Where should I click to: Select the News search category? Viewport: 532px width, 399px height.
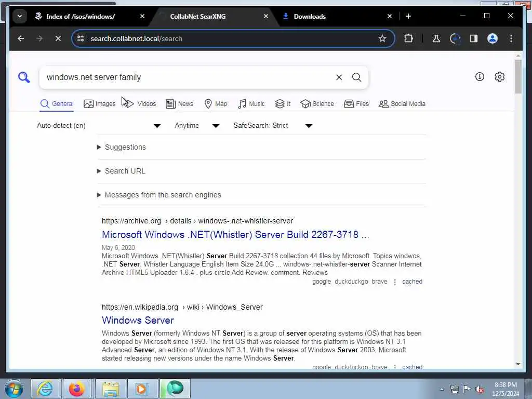click(x=179, y=104)
